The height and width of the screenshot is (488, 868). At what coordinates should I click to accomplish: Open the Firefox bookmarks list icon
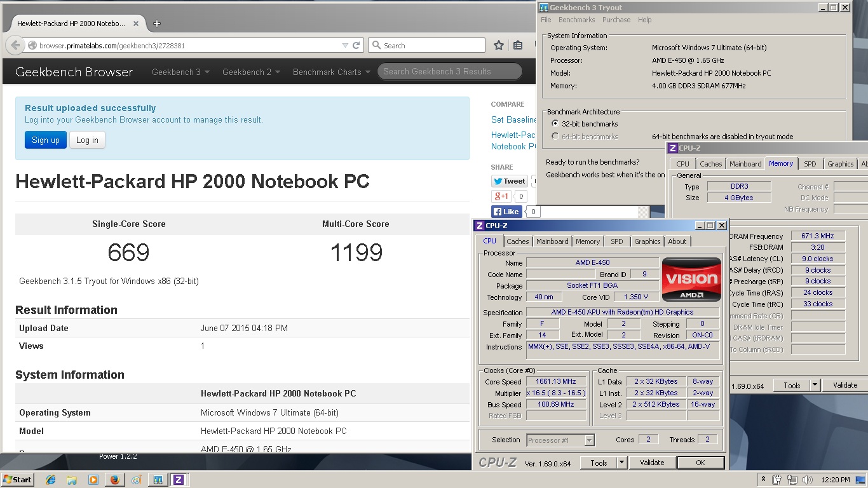[x=518, y=45]
